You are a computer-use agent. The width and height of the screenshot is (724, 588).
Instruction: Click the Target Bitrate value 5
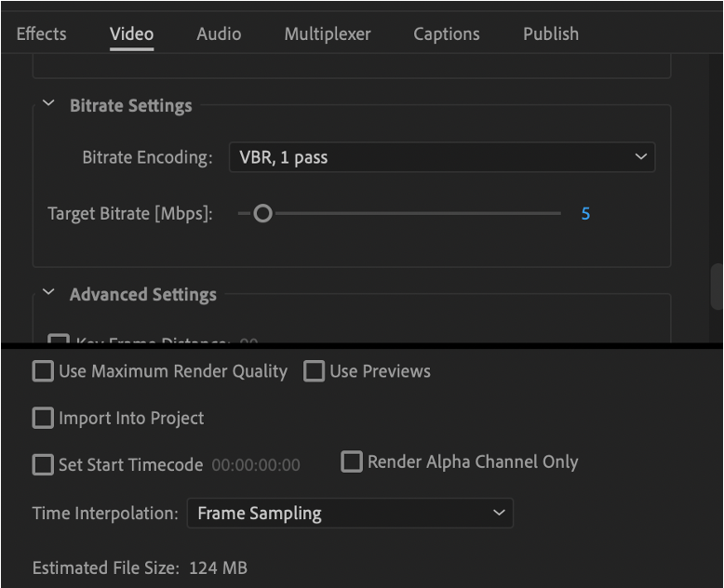[x=585, y=214]
